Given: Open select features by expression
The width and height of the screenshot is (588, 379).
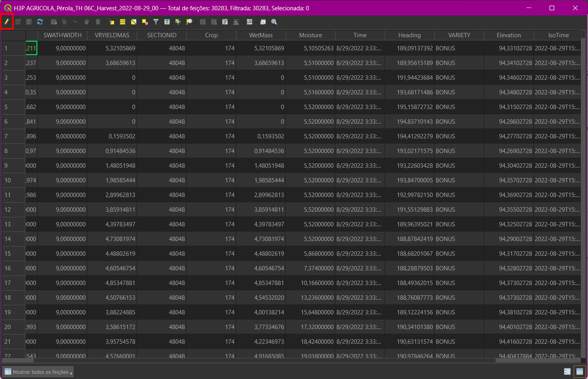Looking at the screenshot, I should click(111, 22).
